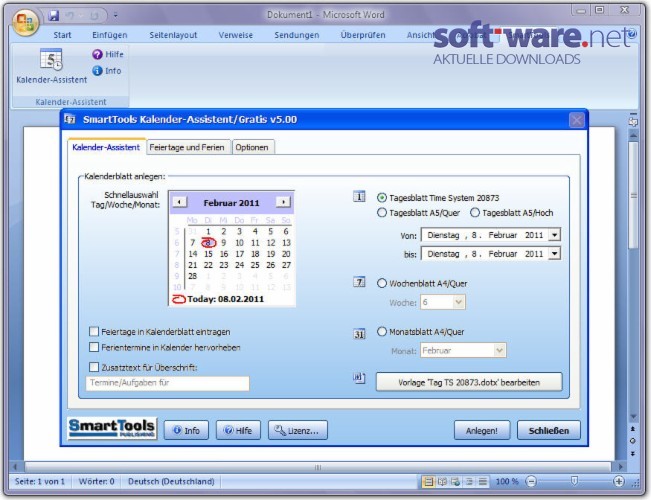Screen dimensions: 651x500
Task: Click the red Today circle icon
Action: coord(179,299)
